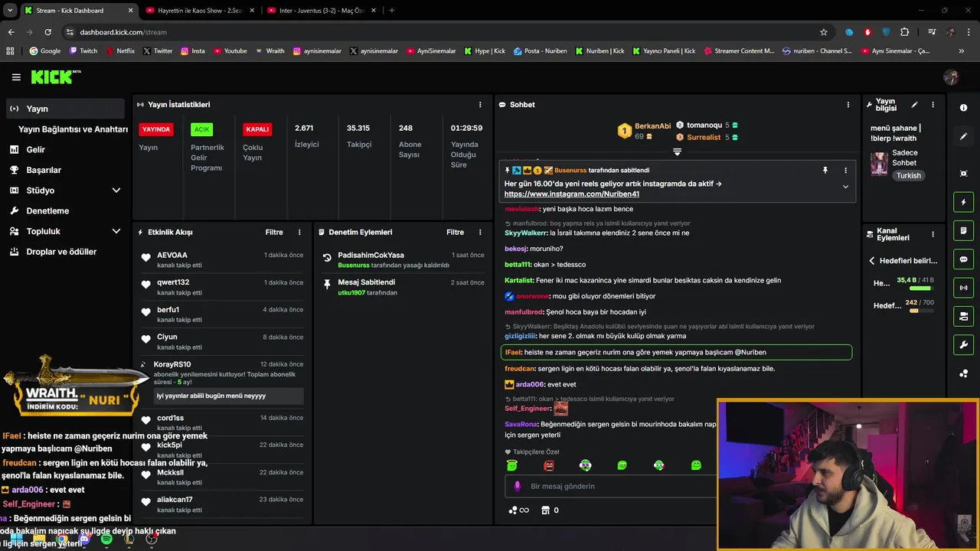Viewport: 980px width, 551px height.
Task: Expand the Topluluk sidebar section
Action: click(116, 231)
